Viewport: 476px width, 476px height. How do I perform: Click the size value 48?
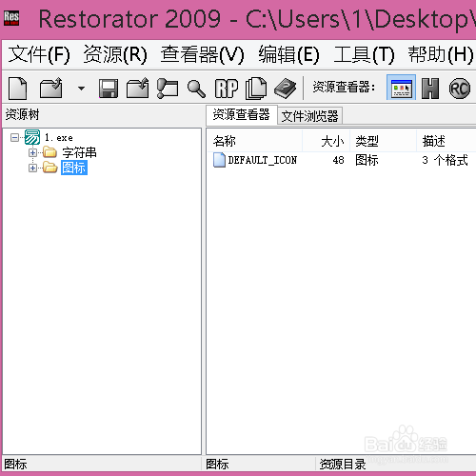pos(338,160)
